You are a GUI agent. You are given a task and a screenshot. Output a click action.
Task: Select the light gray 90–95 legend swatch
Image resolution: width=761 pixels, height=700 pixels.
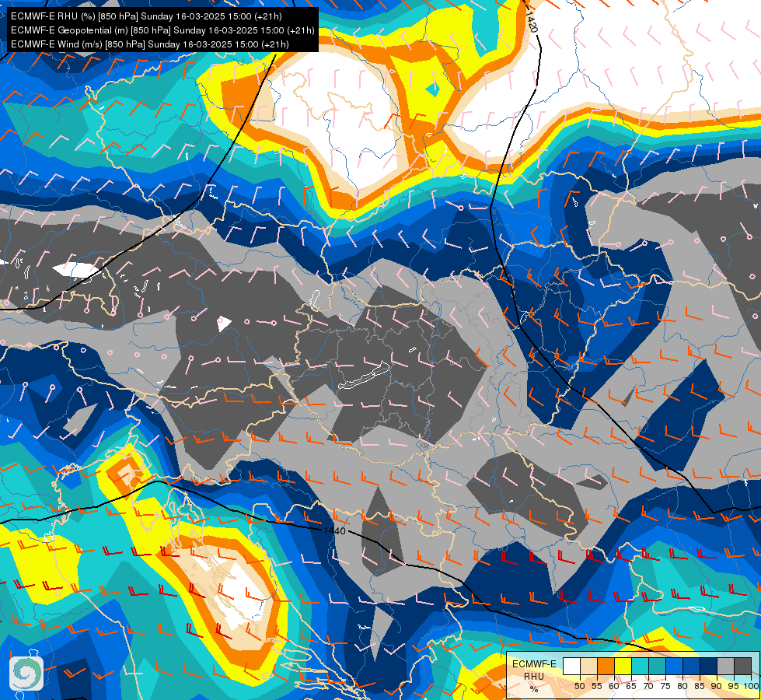(725, 666)
